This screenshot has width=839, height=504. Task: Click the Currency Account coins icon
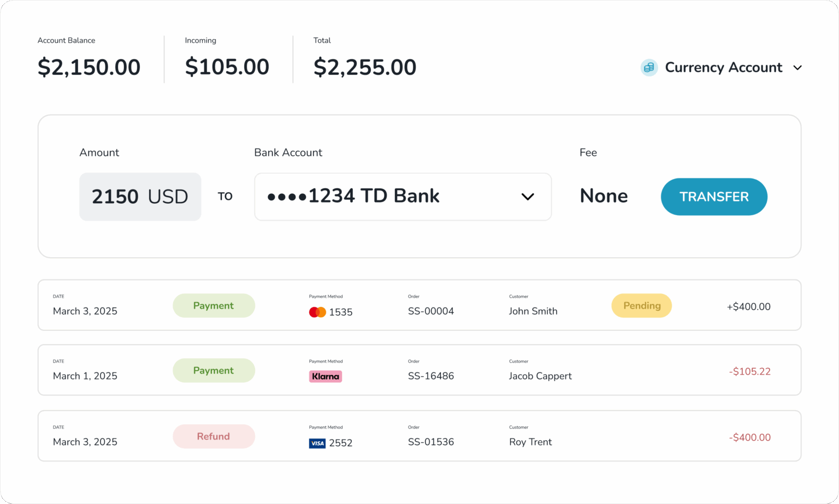click(649, 68)
